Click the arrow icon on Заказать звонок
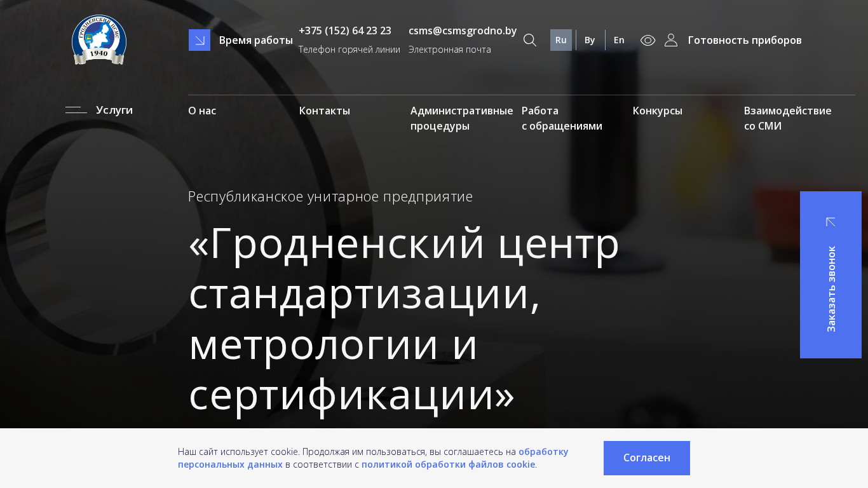The image size is (868, 488). tap(831, 222)
